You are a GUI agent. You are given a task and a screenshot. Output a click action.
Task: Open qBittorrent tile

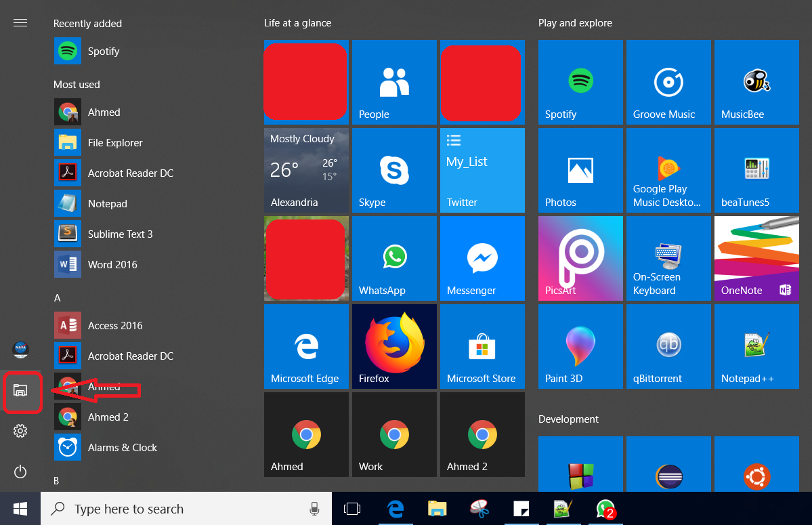(668, 346)
